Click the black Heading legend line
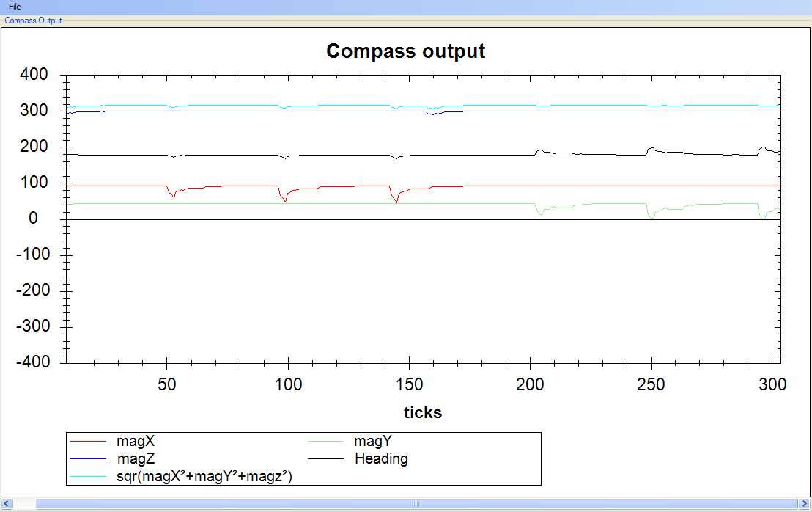Screen dimensions: 812x512 325,459
